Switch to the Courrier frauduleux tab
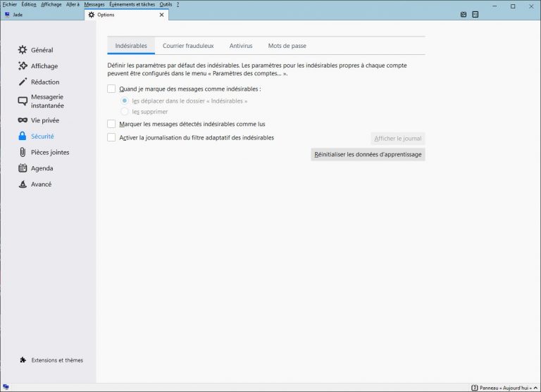The height and width of the screenshot is (392, 541). (x=188, y=46)
